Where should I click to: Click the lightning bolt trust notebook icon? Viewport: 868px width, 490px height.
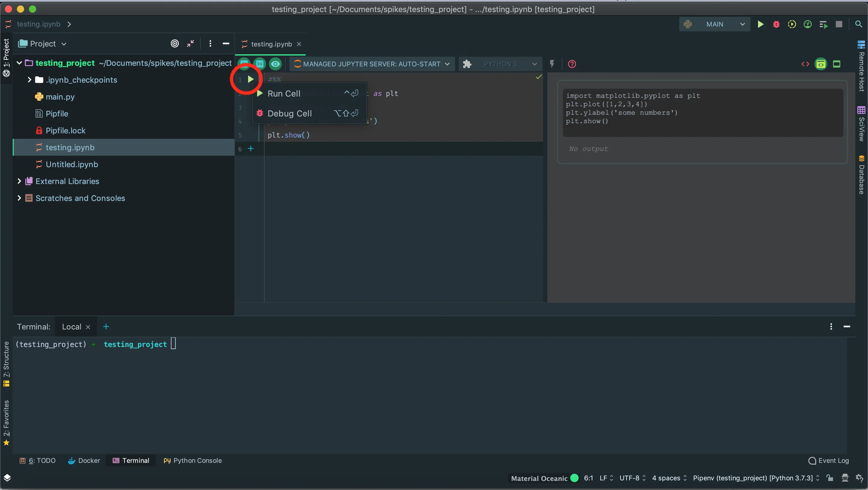point(552,64)
